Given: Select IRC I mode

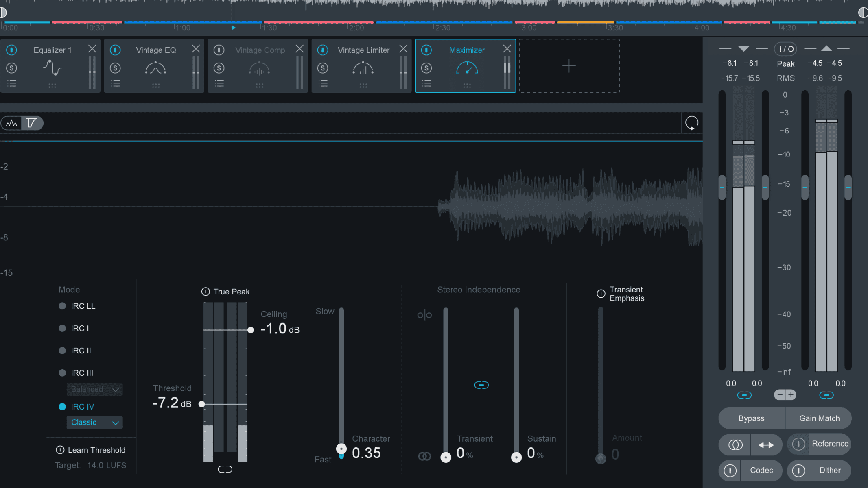Looking at the screenshot, I should [x=74, y=328].
